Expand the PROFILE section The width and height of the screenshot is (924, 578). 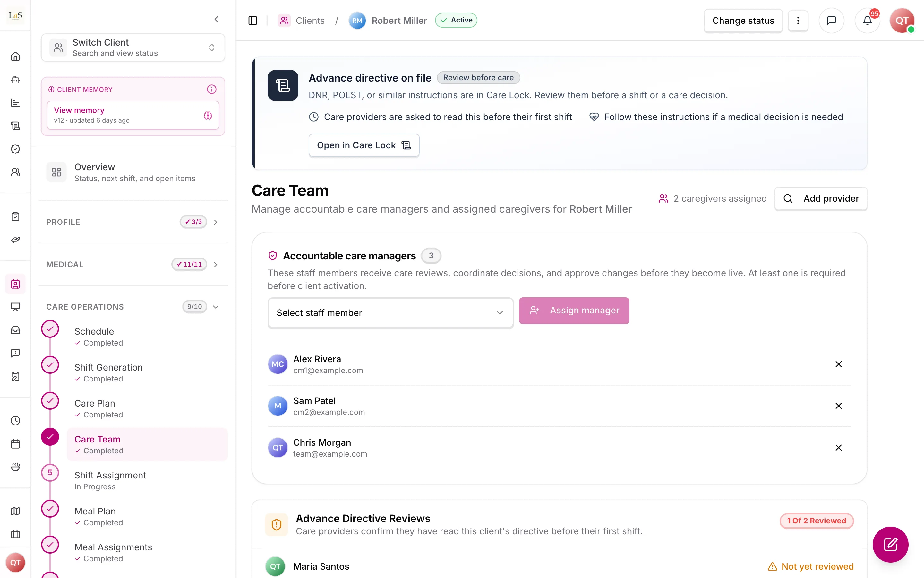(x=133, y=222)
